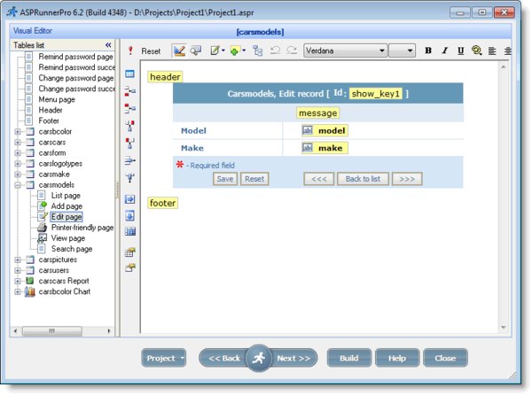Viewport: 532px width, 395px height.
Task: Click the Build button
Action: point(349,358)
